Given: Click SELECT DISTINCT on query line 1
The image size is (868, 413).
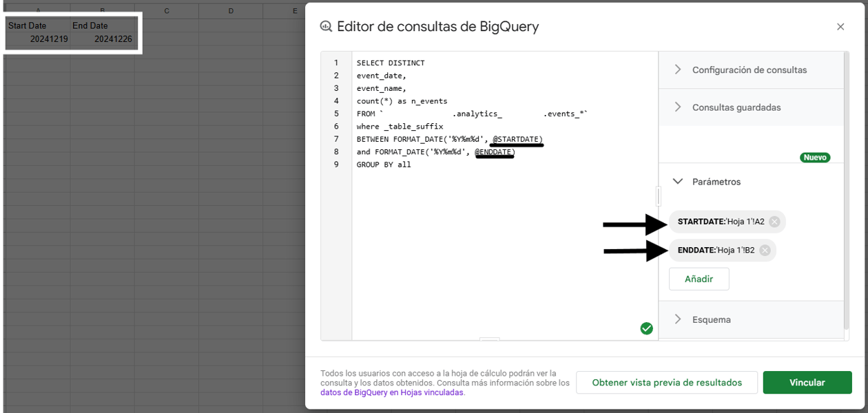Looking at the screenshot, I should coord(391,63).
